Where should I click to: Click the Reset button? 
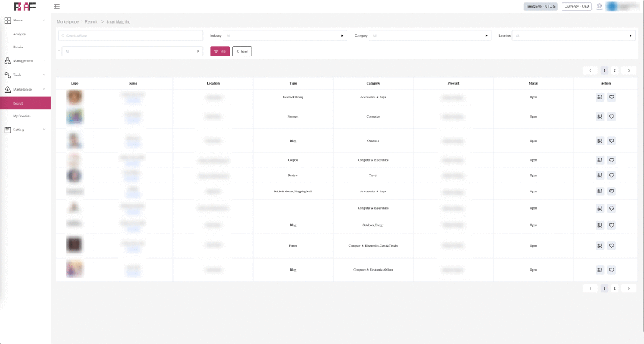coord(242,51)
